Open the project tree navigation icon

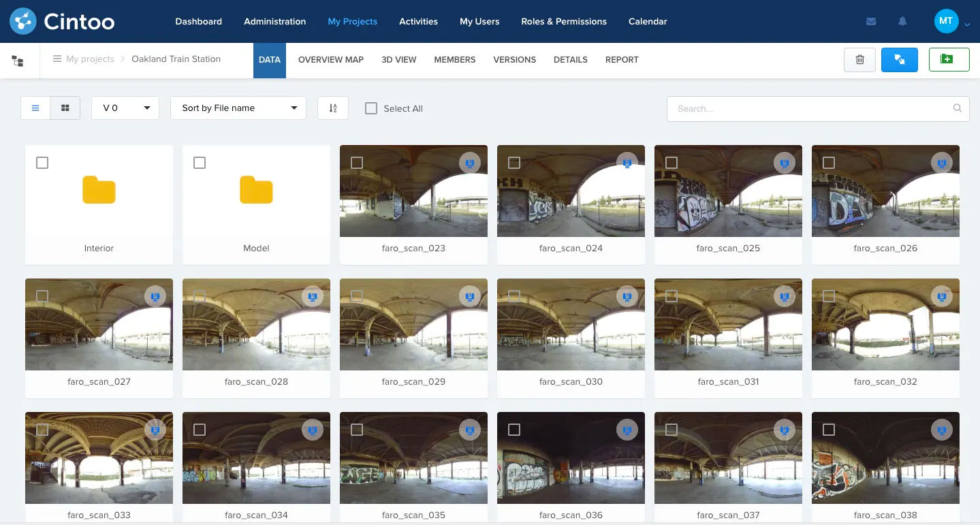click(x=18, y=60)
